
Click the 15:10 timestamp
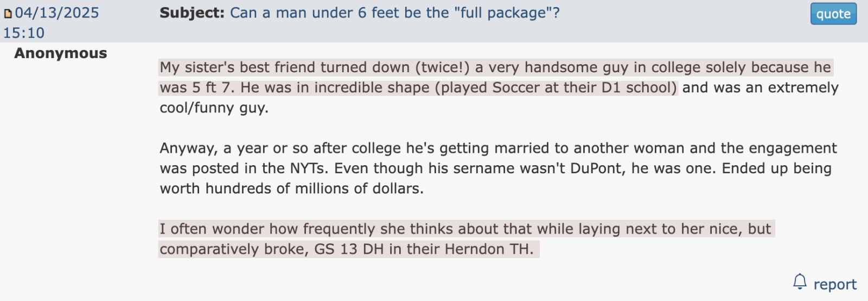pos(24,33)
